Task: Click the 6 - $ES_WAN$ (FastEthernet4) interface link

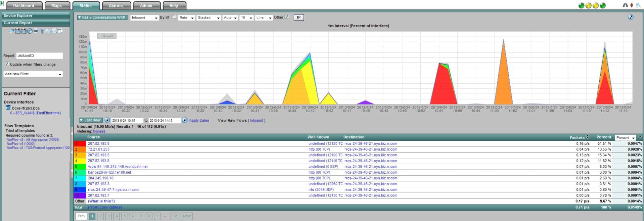Action: (x=35, y=113)
